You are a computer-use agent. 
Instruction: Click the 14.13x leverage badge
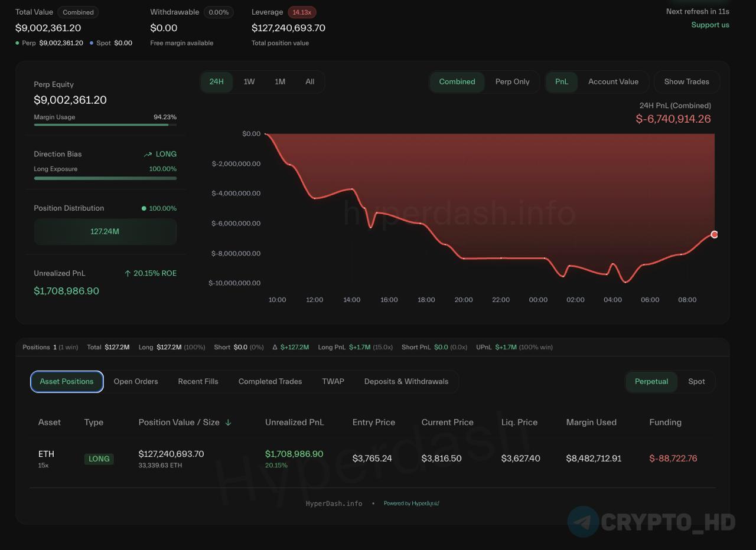(302, 12)
